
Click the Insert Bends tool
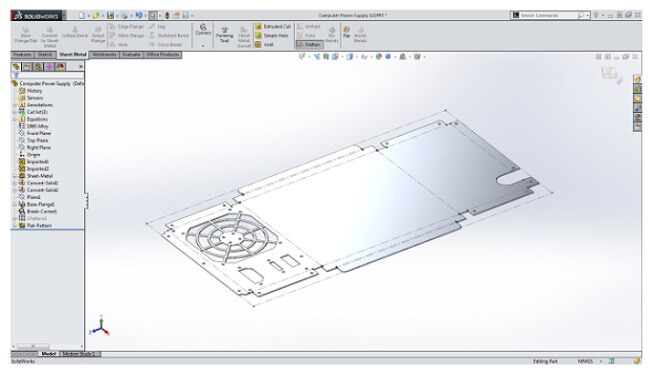(x=360, y=35)
